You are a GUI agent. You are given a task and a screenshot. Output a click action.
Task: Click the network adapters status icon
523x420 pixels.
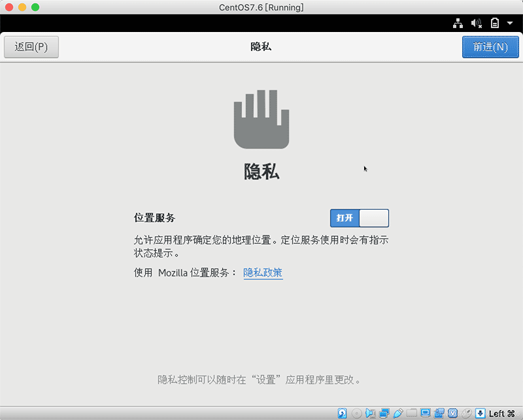coord(384,413)
